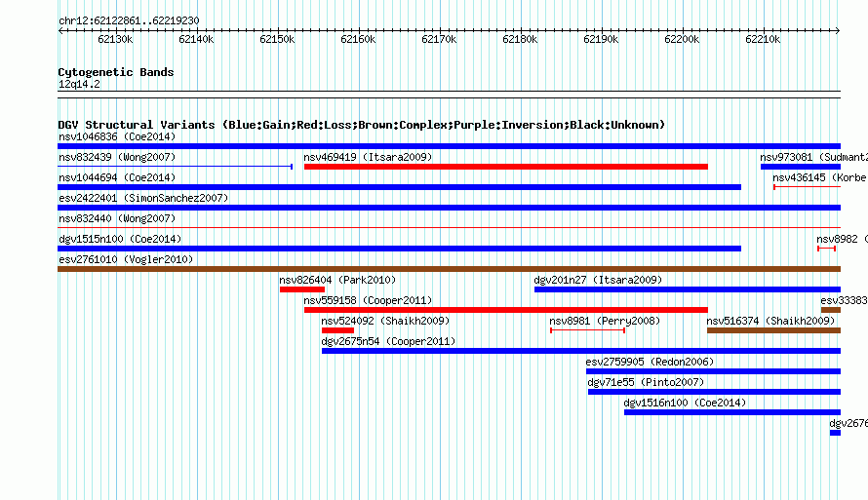Screen dimensions: 868x500
Task: Open the nsv469419 (Itsara2009) label
Action: point(368,157)
